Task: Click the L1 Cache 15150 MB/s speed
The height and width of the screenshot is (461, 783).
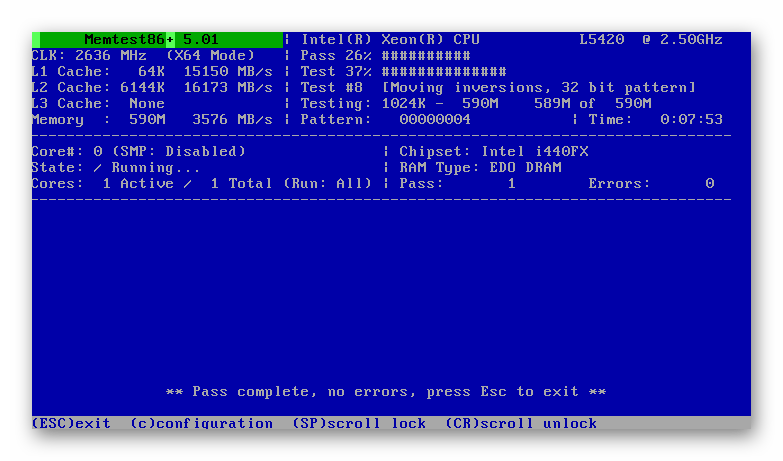Action: [x=228, y=71]
